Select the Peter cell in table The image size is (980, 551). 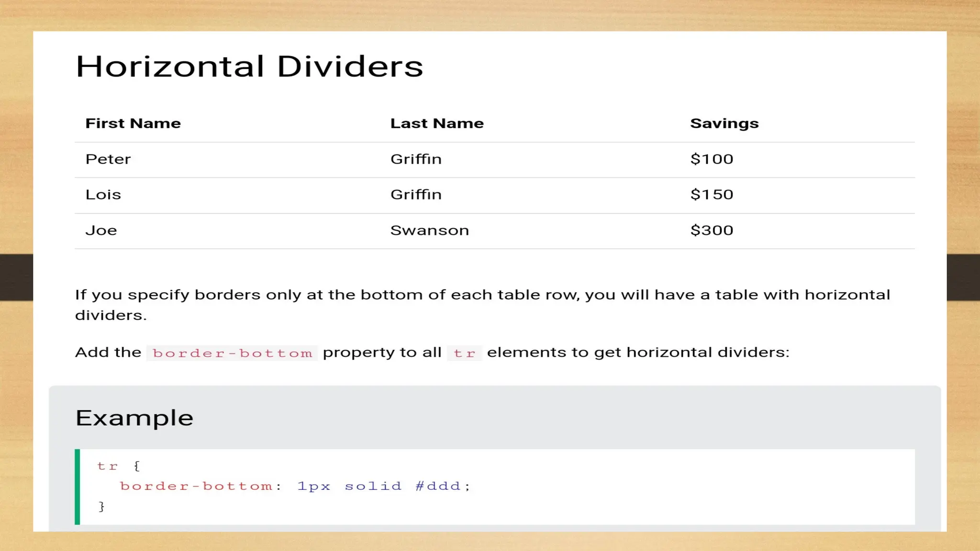point(108,159)
